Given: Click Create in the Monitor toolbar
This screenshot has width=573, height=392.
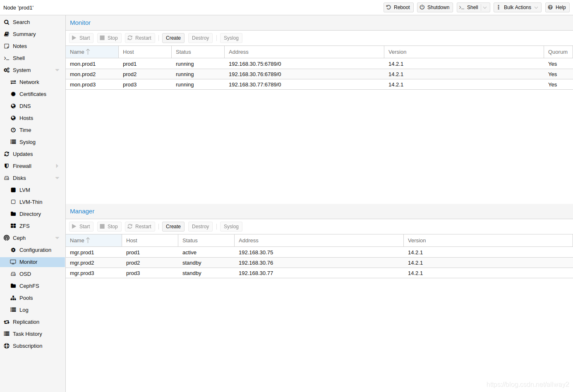Looking at the screenshot, I should [173, 38].
